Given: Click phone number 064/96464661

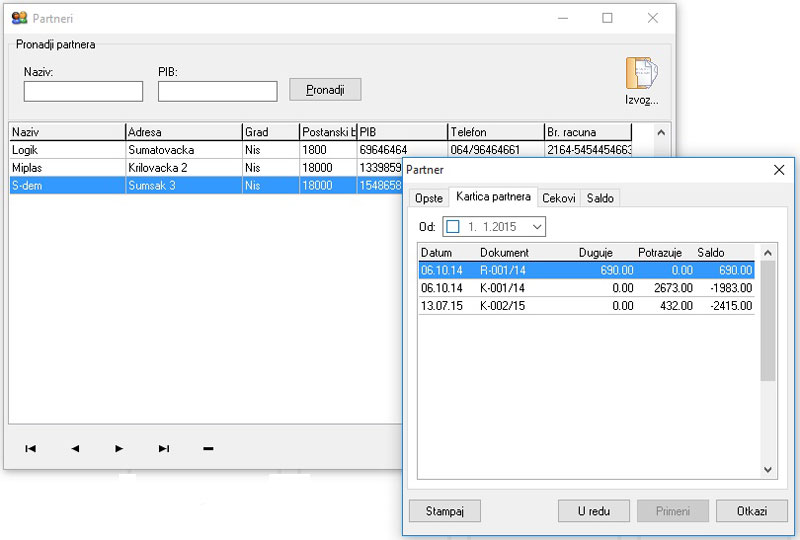Looking at the screenshot, I should (495, 150).
